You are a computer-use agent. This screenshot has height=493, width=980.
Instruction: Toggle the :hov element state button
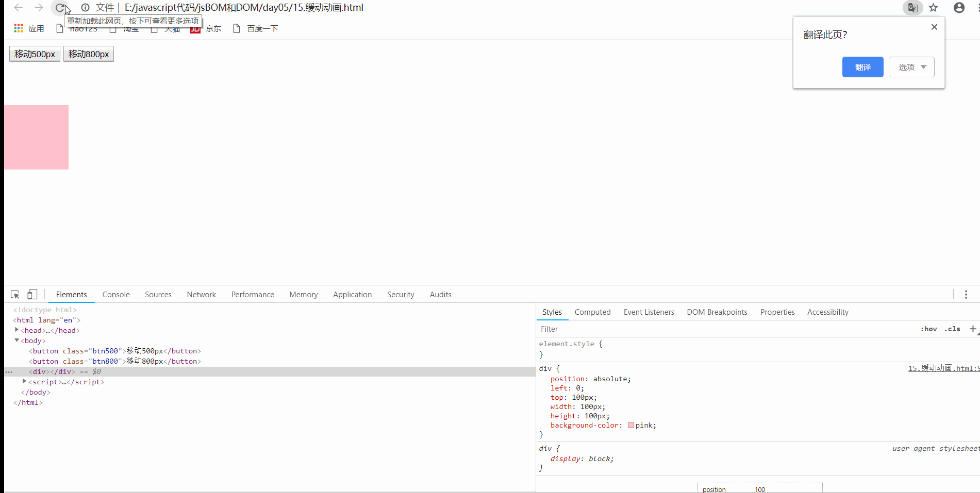tap(929, 329)
